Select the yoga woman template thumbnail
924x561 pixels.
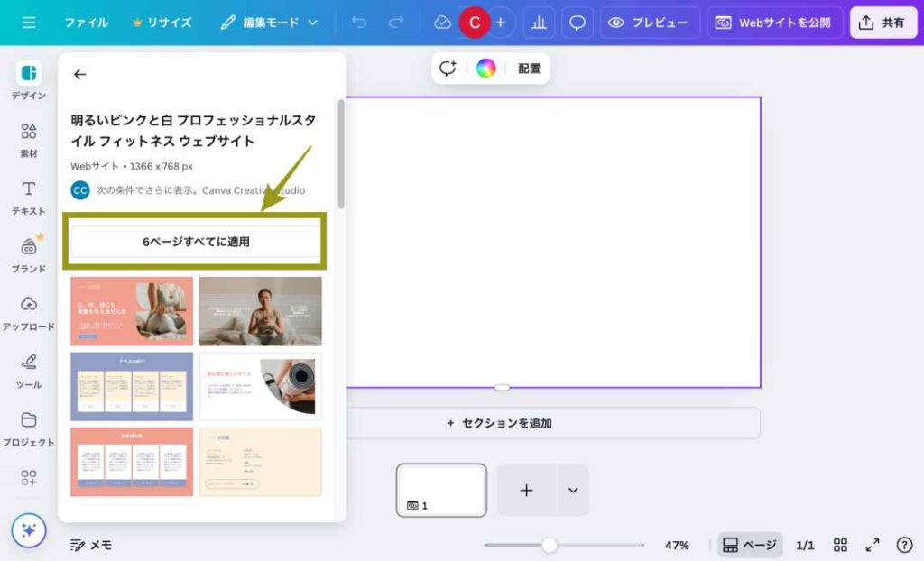tap(260, 311)
